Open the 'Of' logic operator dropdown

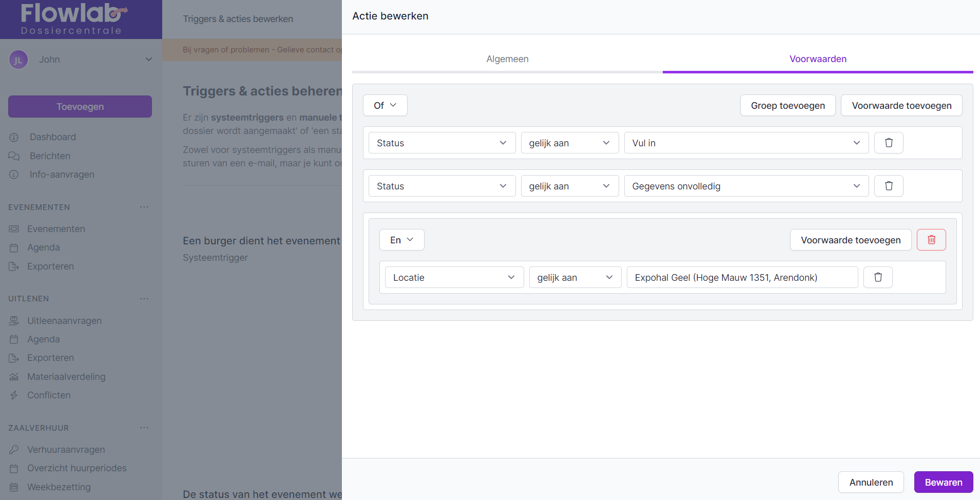pyautogui.click(x=385, y=105)
